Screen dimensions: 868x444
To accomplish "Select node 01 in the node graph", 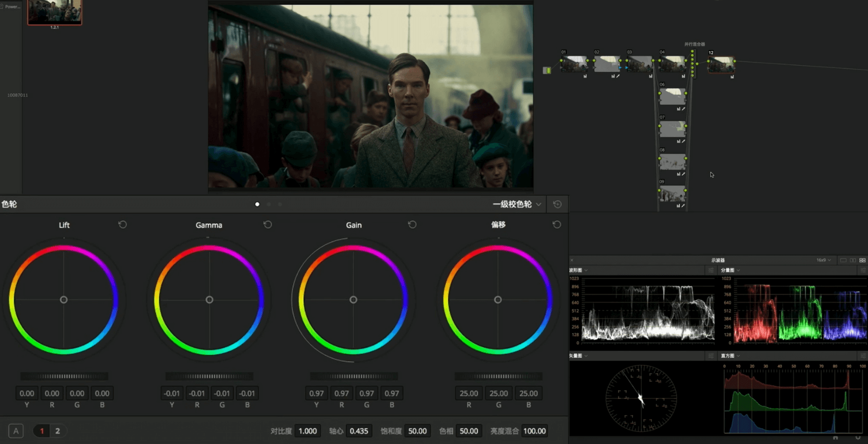I will coord(574,64).
